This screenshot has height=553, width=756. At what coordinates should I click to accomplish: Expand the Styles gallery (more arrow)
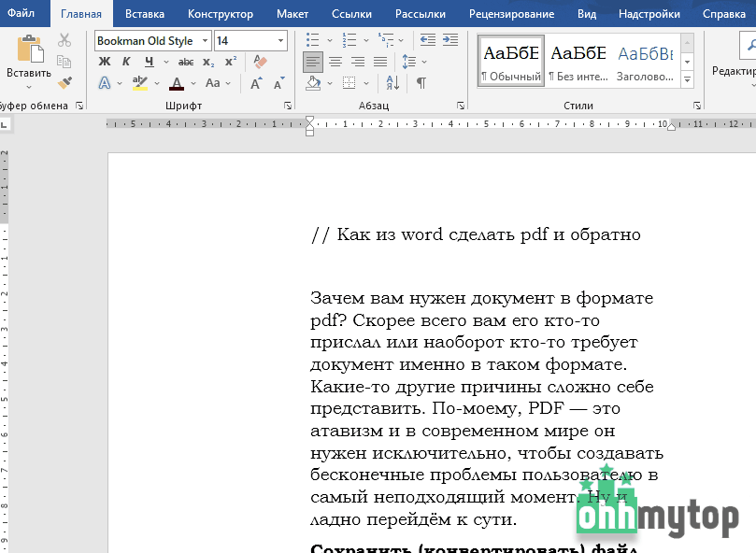coord(688,79)
